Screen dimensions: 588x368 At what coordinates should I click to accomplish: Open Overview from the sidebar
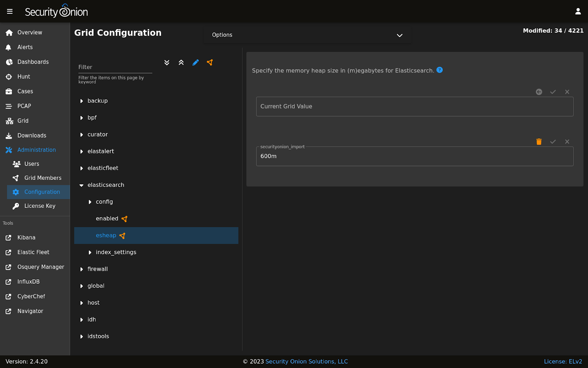pyautogui.click(x=35, y=32)
